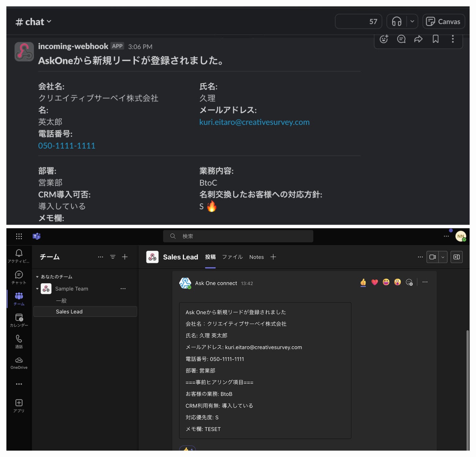Show more apps from the Teams sidebar ellipsis

(x=19, y=384)
